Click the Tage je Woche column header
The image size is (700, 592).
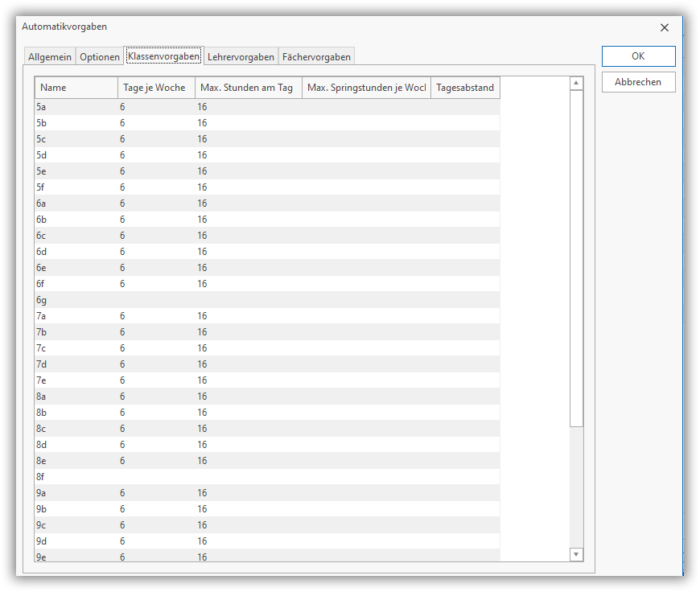[x=156, y=88]
